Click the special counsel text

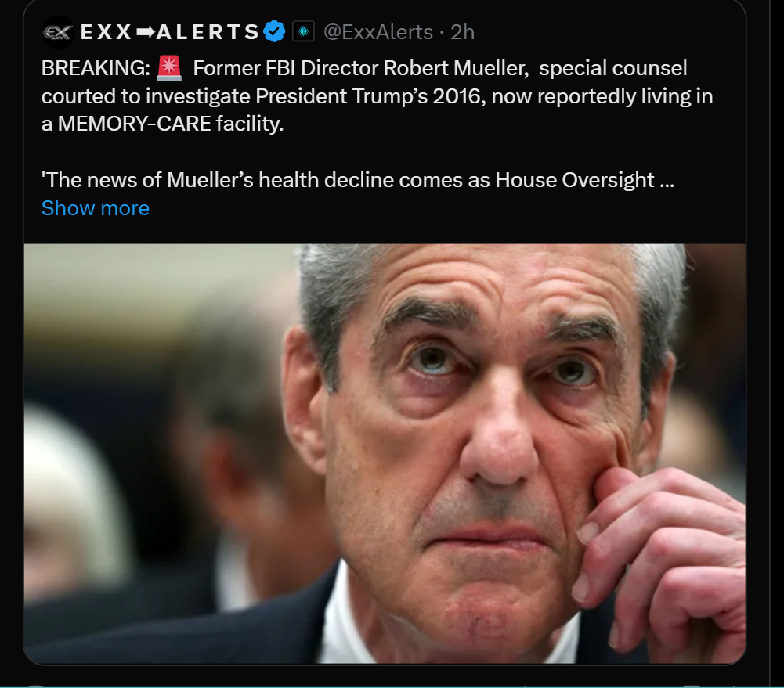pyautogui.click(x=613, y=68)
